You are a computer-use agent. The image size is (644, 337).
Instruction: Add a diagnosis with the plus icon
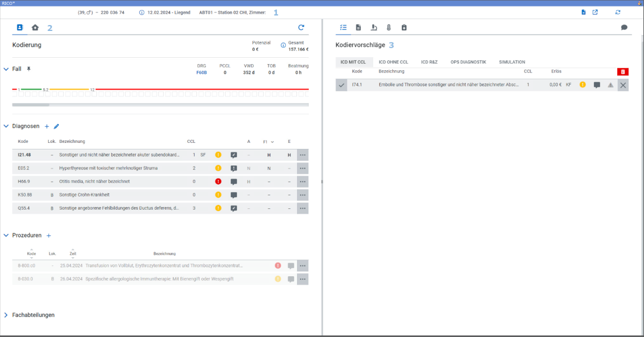coord(47,126)
